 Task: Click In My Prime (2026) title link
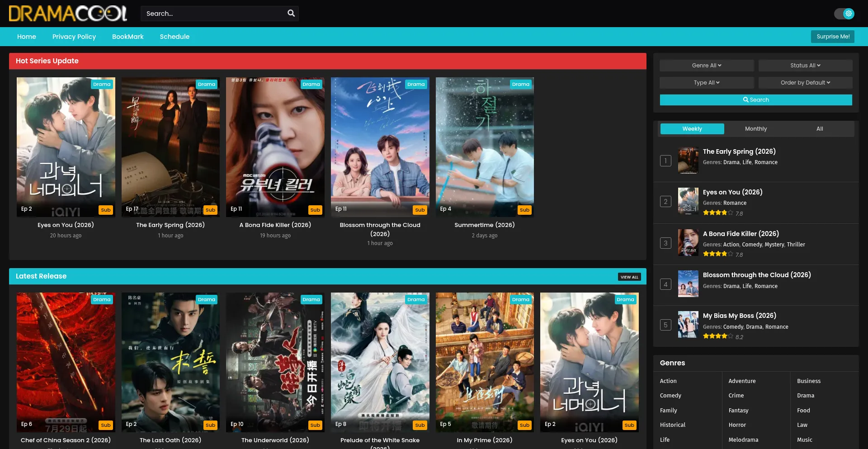pos(485,440)
